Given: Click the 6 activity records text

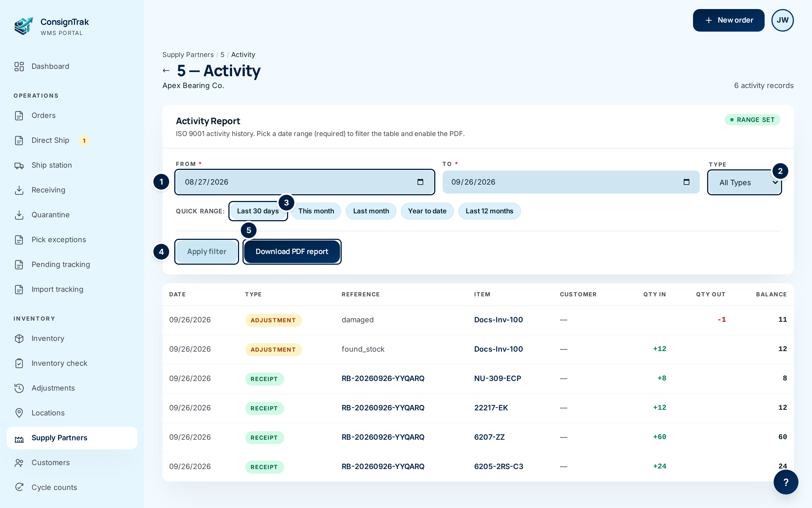Looking at the screenshot, I should click(x=764, y=86).
